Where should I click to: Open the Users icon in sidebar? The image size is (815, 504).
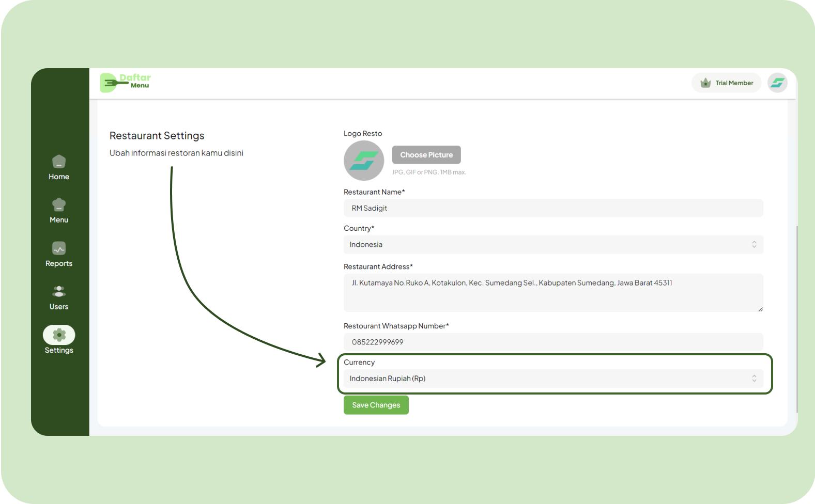coord(59,292)
